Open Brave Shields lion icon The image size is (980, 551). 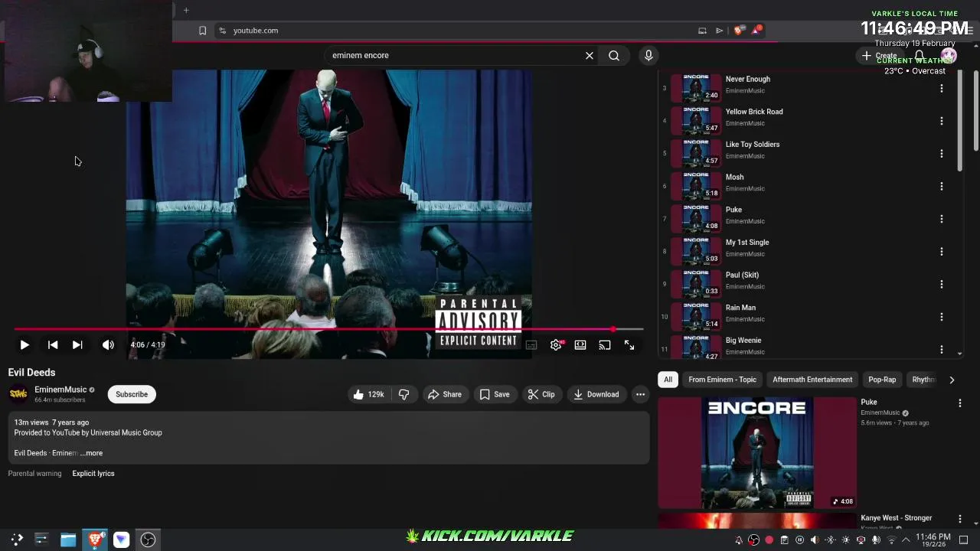[738, 31]
